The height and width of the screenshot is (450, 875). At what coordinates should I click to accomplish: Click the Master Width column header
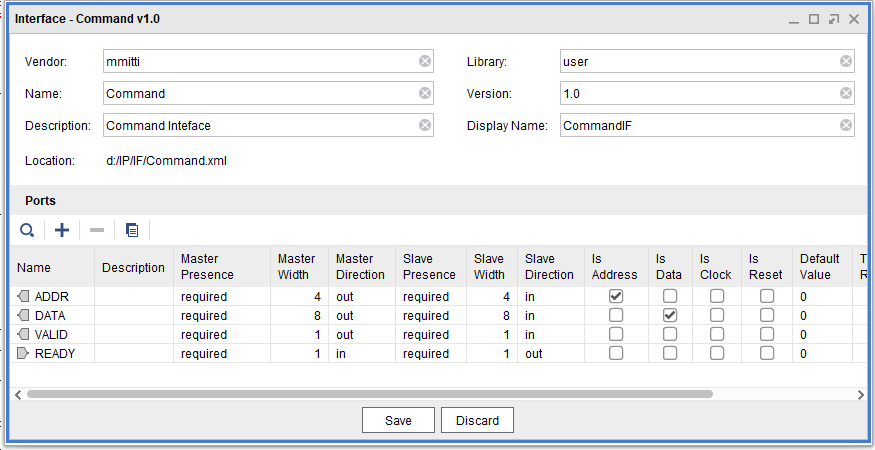click(x=299, y=267)
